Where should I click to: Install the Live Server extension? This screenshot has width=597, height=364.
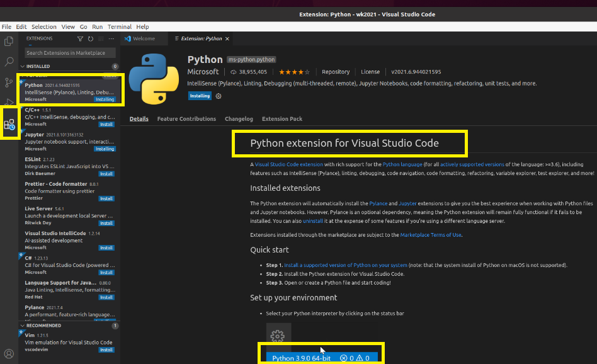(x=106, y=224)
